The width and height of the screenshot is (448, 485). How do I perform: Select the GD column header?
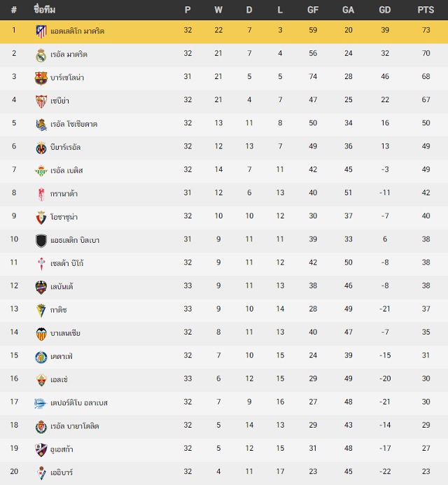pyautogui.click(x=385, y=10)
